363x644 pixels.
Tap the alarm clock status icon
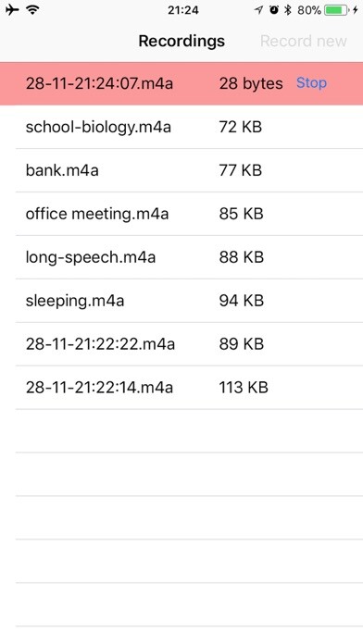point(274,10)
